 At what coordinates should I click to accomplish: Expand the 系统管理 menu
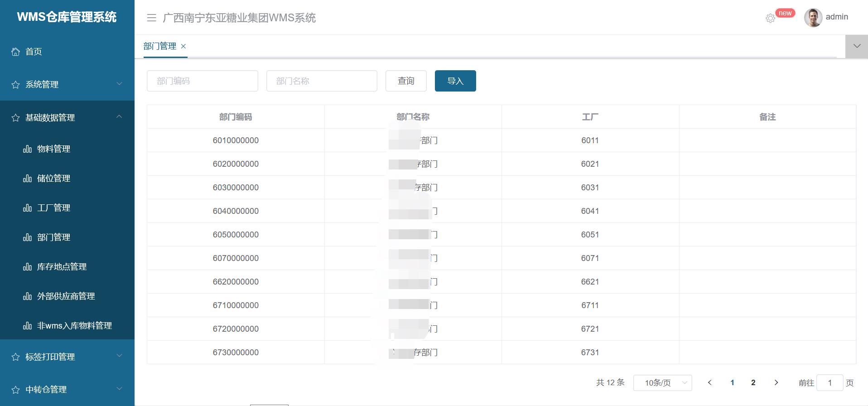[119, 84]
